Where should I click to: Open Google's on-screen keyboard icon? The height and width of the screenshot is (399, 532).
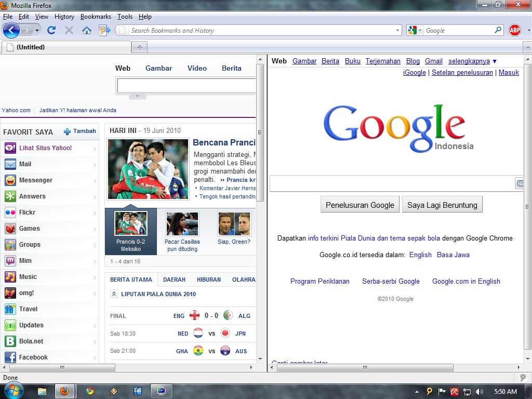520,183
